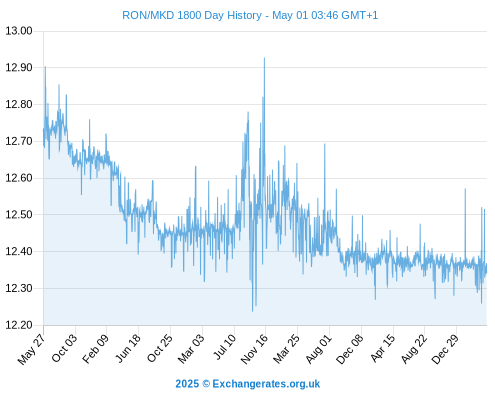Image resolution: width=495 pixels, height=400 pixels.
Task: Click the Aug 01 date marker
Action: [x=319, y=349]
